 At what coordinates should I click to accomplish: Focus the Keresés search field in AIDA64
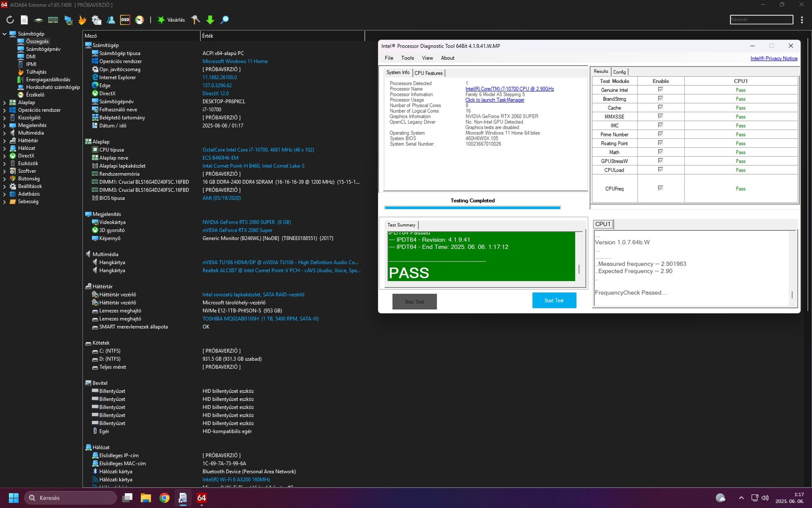click(761, 20)
